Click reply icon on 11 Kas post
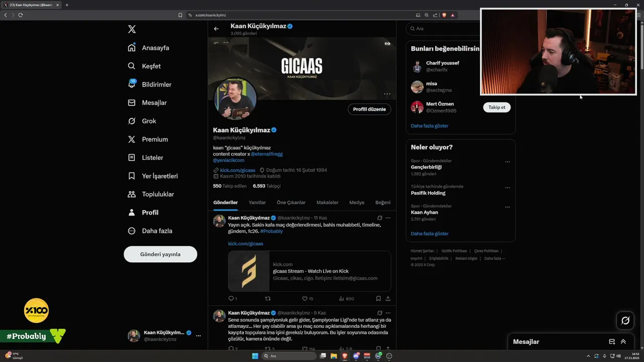The width and height of the screenshot is (644, 362). click(x=231, y=298)
